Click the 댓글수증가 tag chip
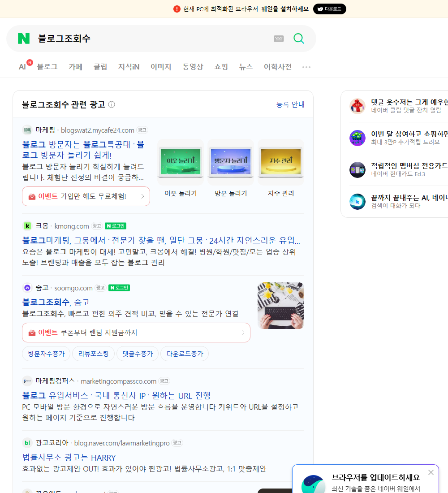The height and width of the screenshot is (493, 448). 138,354
